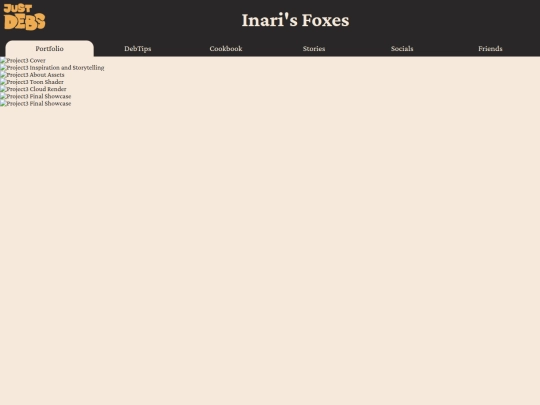Open the Socials tab
Viewport: 540px width, 405px height.
click(402, 49)
